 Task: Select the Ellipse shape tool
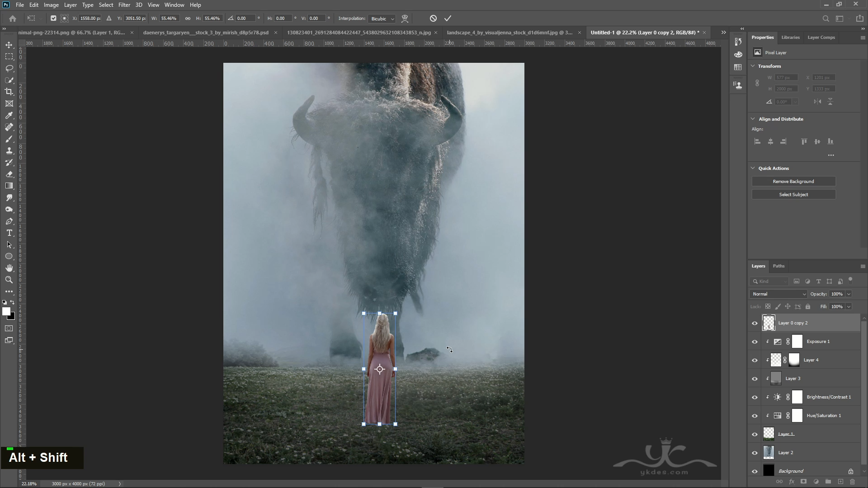click(x=9, y=256)
